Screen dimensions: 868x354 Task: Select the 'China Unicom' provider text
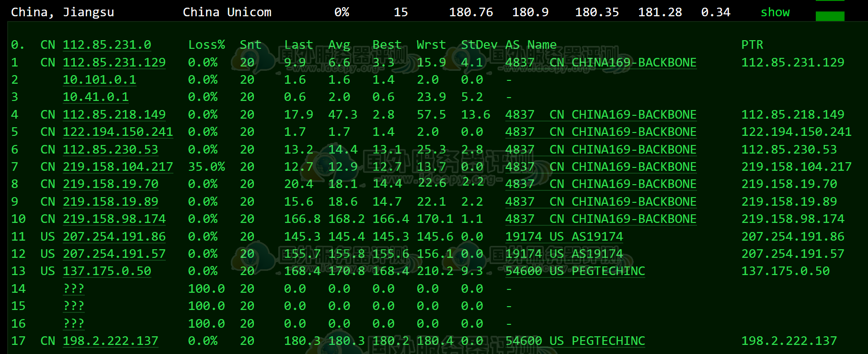tap(227, 12)
